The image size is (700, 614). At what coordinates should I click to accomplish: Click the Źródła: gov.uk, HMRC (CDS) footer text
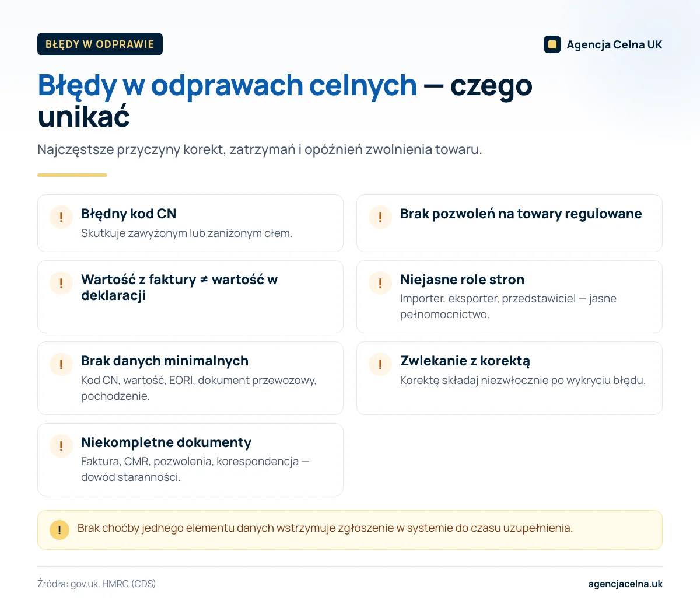[x=96, y=584]
